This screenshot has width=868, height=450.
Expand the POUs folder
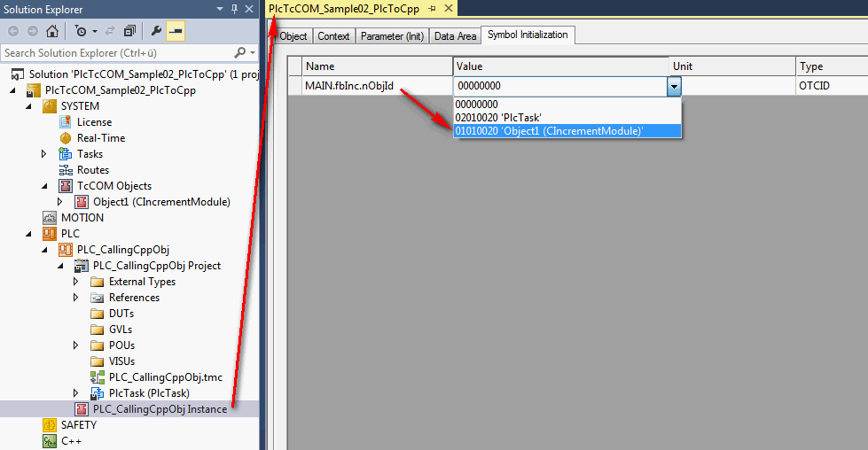tap(76, 345)
